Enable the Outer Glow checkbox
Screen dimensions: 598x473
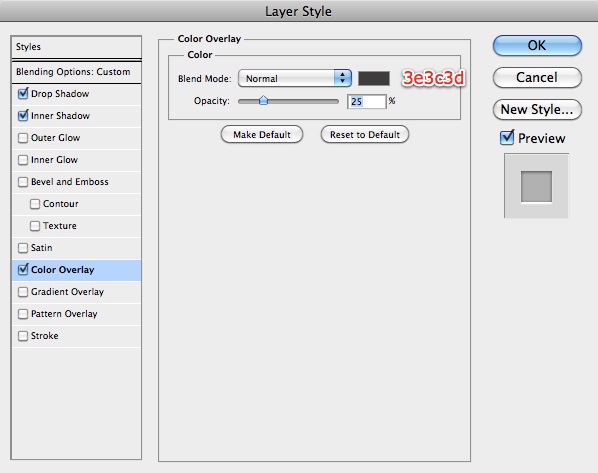(23, 138)
